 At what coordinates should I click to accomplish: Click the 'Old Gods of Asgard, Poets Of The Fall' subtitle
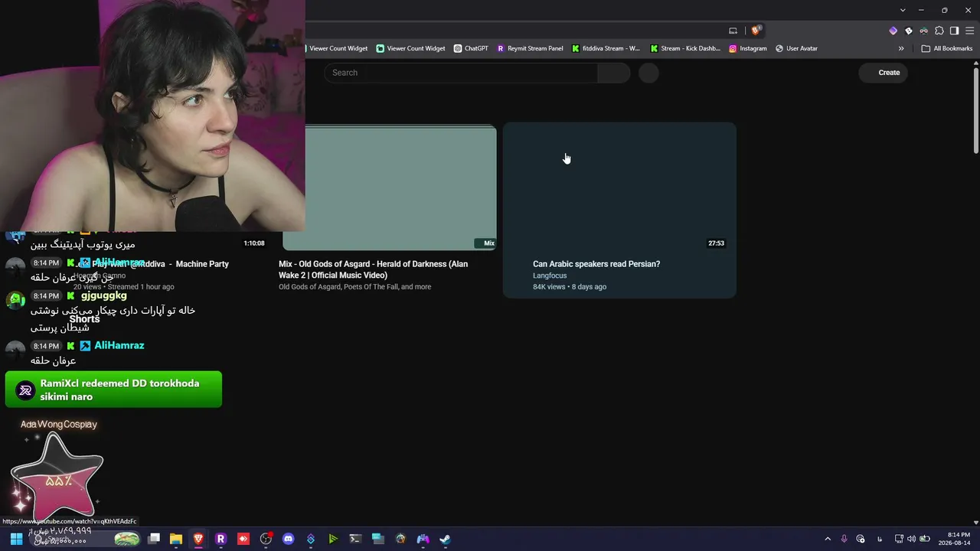(x=354, y=287)
